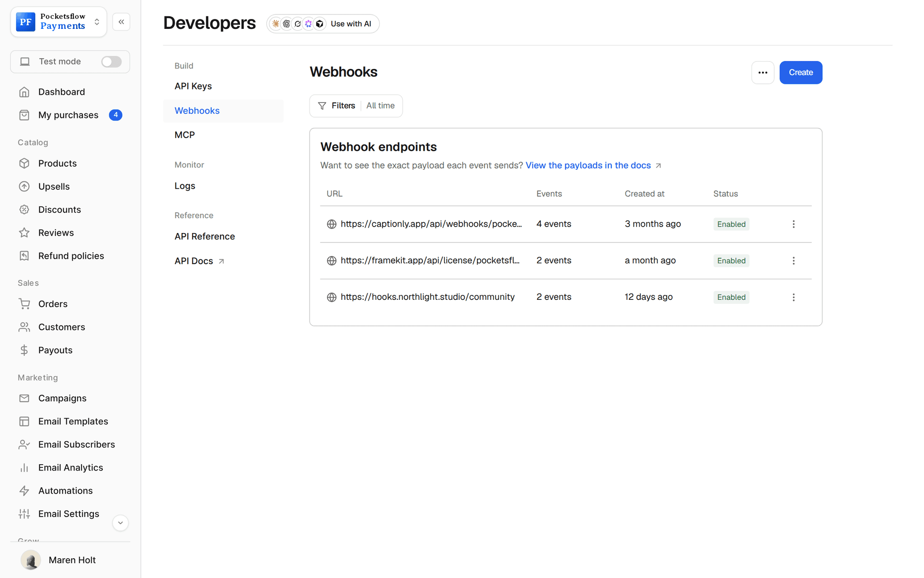924x578 pixels.
Task: Open row menu for framekit.app webhook
Action: (794, 261)
